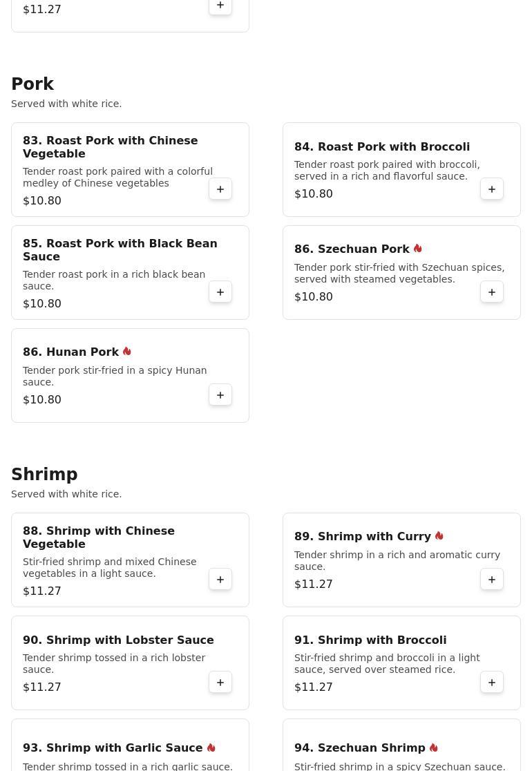Select the 93. Shrimp with Garlic Sauce card
The image size is (532, 771).
pos(131,745)
